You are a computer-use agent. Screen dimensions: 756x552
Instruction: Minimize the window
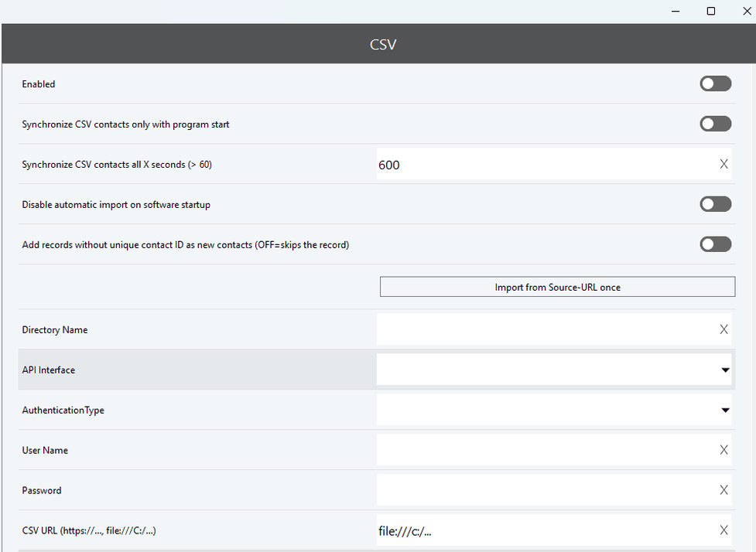(676, 11)
